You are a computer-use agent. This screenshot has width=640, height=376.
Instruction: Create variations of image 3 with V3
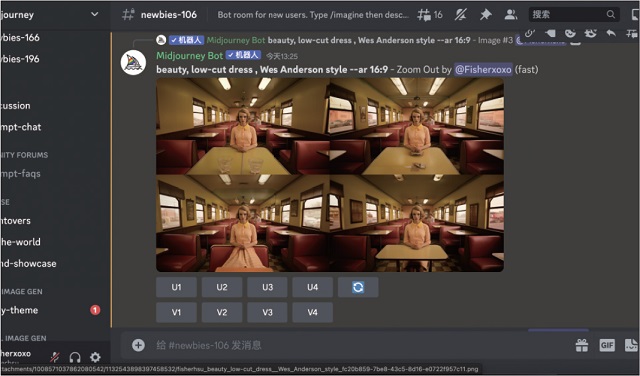267,312
